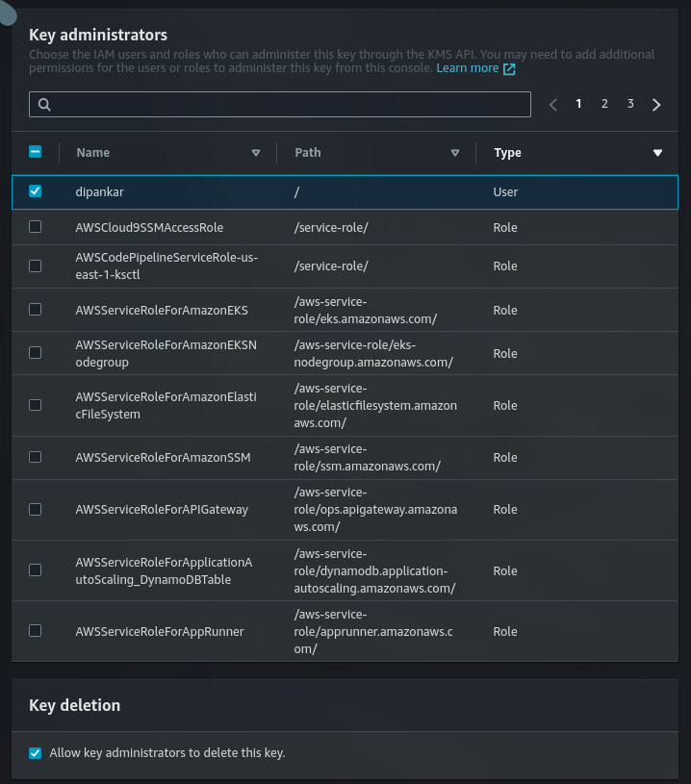Screen dimensions: 691x784
Task: Check AWSServiceRoleForAppRunner checkbox
Action: [x=35, y=631]
